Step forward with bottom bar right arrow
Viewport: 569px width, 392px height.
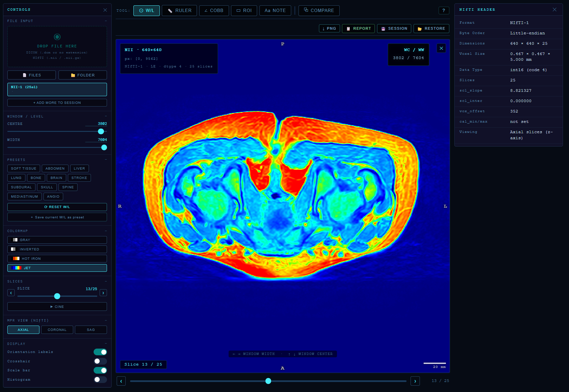(x=415, y=381)
